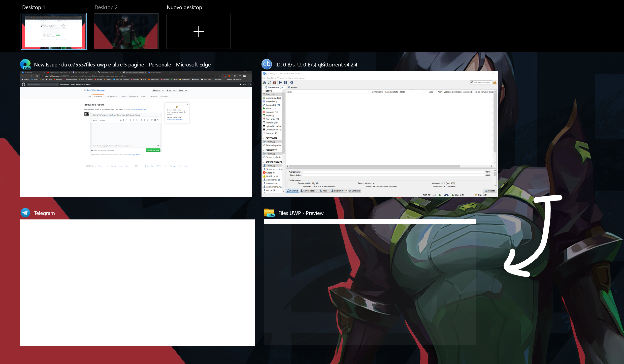Collapse the STATO section in qBittorrent
The width and height of the screenshot is (624, 364).
[x=263, y=91]
